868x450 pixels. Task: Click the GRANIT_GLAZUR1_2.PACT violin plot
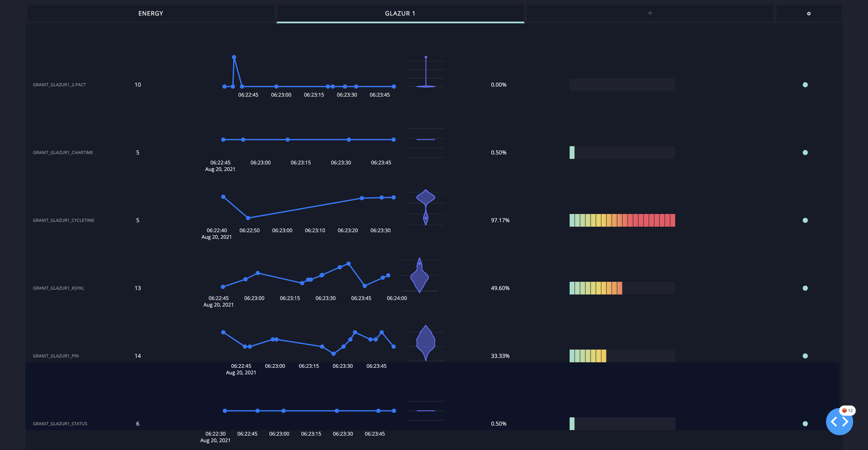pyautogui.click(x=426, y=72)
